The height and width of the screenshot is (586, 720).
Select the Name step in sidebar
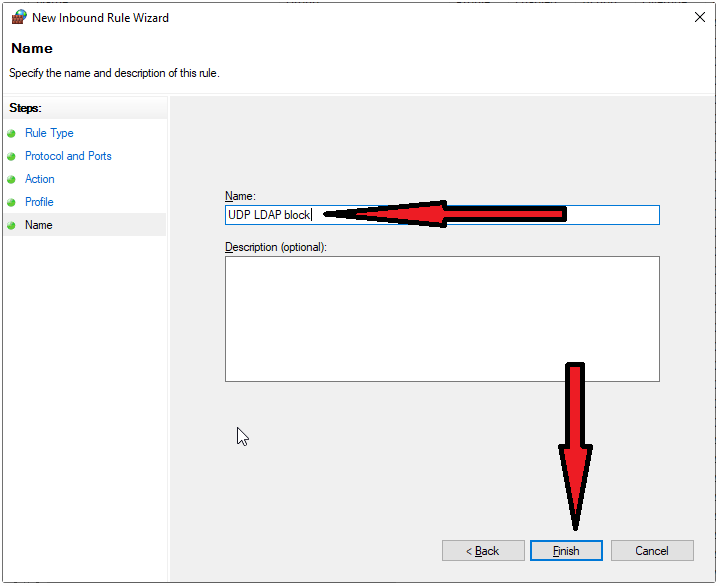click(x=39, y=225)
